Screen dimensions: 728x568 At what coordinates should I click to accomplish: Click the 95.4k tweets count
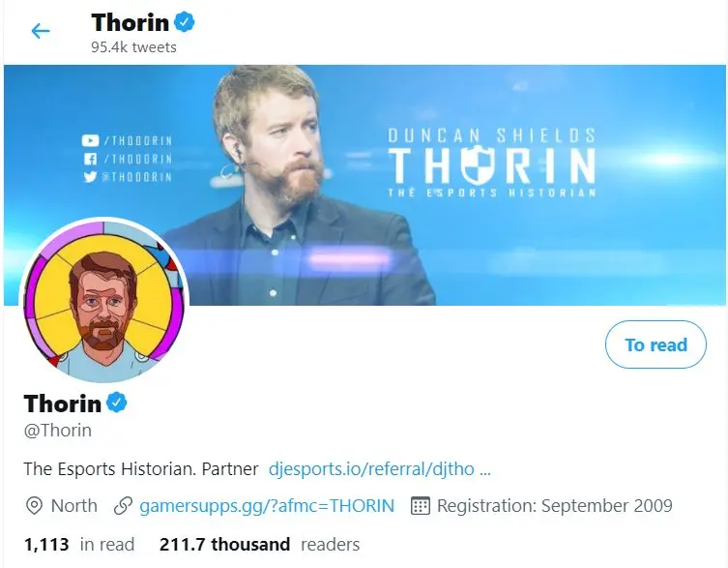click(133, 47)
